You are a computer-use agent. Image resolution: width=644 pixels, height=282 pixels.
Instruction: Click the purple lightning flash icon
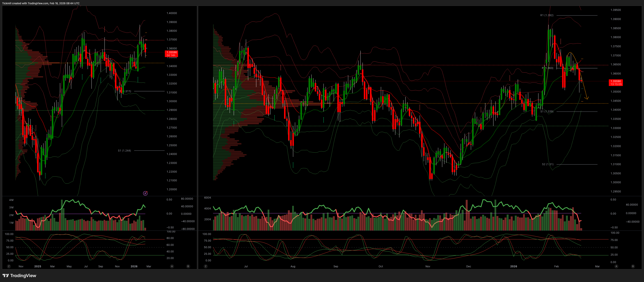click(145, 193)
